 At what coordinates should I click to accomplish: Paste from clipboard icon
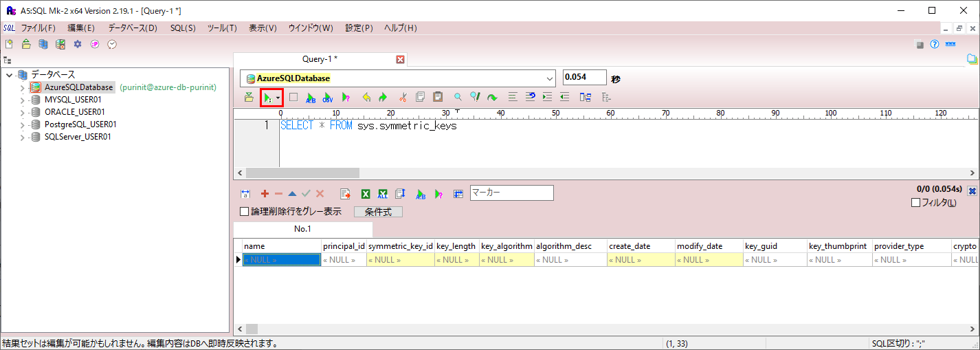(x=438, y=97)
